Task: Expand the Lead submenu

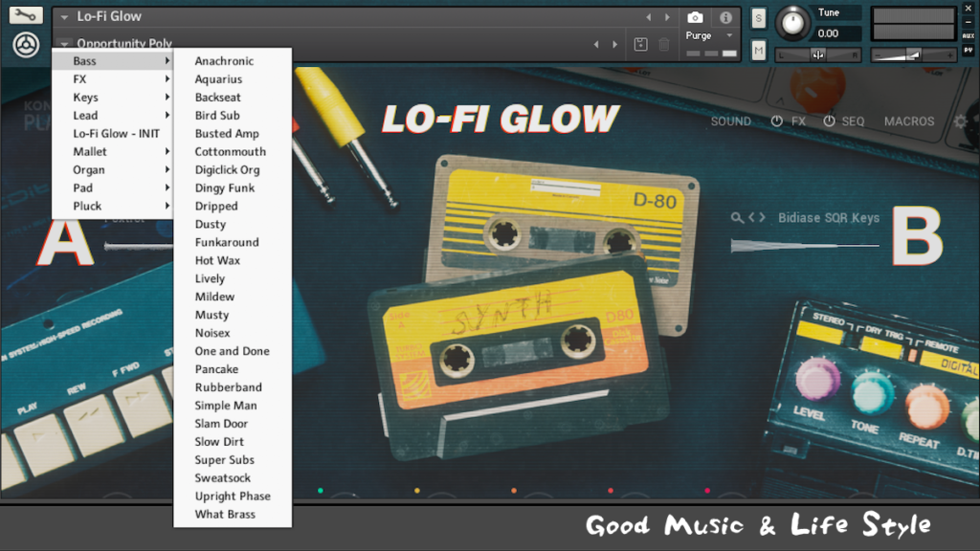Action: 113,115
